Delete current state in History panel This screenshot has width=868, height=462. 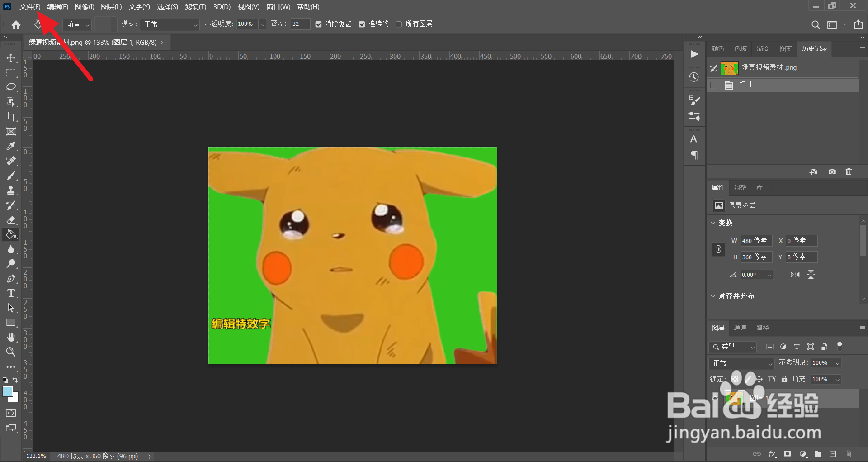click(849, 172)
